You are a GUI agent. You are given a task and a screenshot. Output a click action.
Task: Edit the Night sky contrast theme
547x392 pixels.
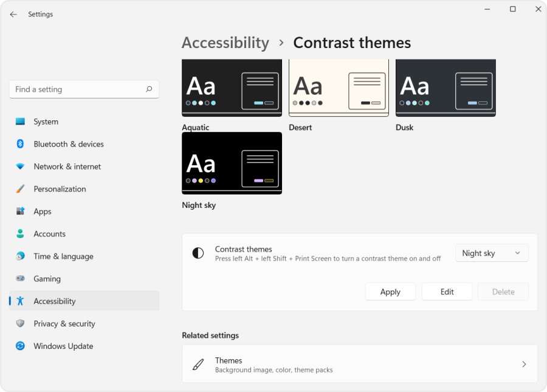tap(447, 292)
